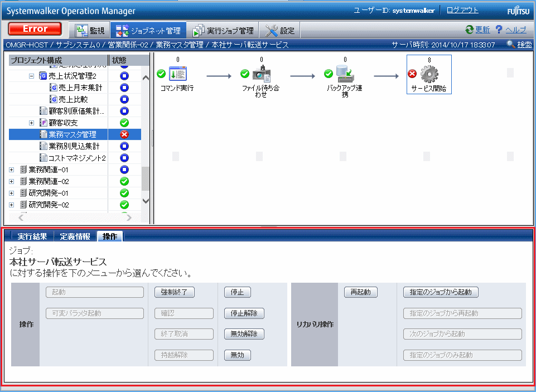Expand the 業務関連-01 project node
536x392 pixels.
point(12,170)
